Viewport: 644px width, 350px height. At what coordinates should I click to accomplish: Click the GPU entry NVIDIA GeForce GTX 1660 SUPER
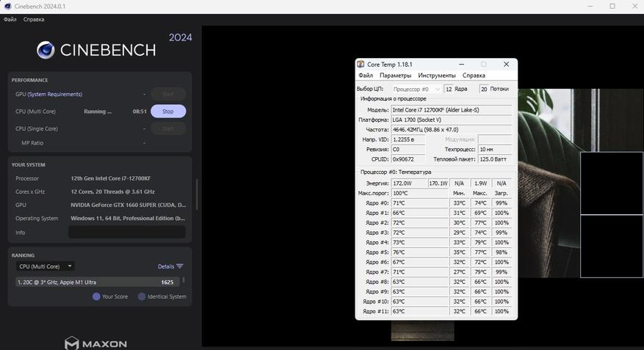pos(129,205)
